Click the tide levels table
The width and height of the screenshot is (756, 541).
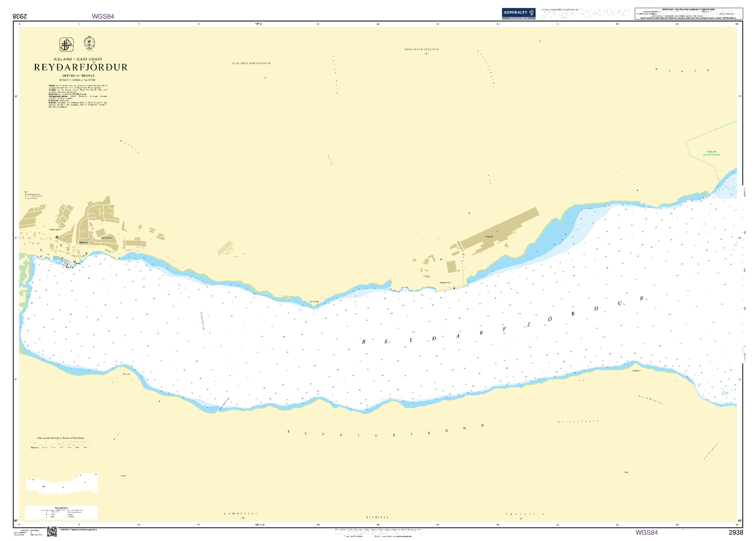click(x=60, y=444)
